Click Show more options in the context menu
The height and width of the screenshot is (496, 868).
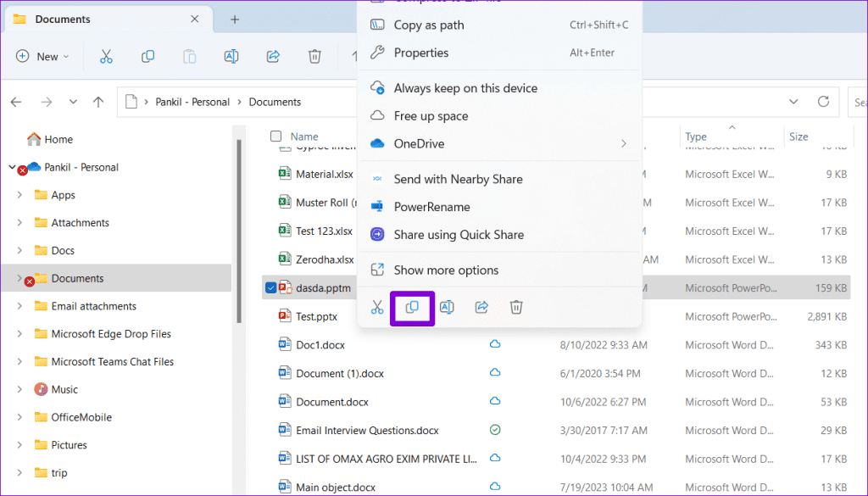[x=447, y=270]
